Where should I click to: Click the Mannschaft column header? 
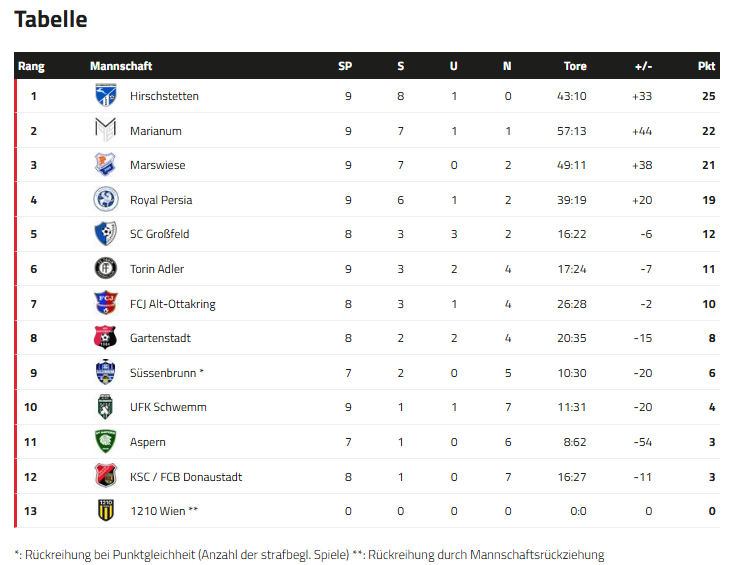(x=121, y=66)
